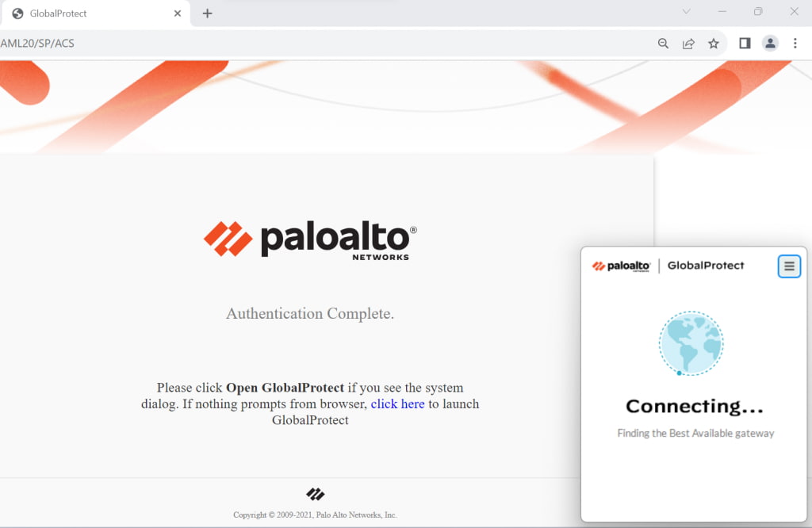Click the copyright footer text
Screen dimensions: 812x528
tap(315, 515)
